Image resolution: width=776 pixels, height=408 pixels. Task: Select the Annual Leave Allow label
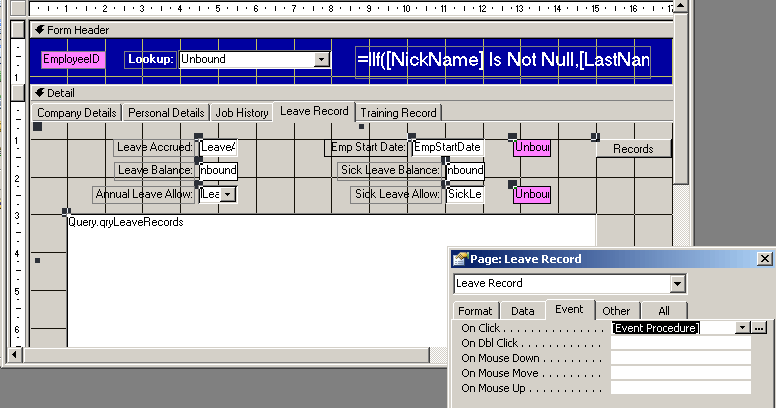pos(144,194)
